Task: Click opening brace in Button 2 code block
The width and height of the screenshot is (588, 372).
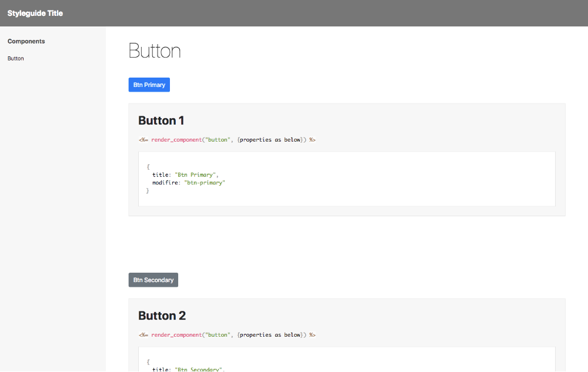Action: (148, 361)
